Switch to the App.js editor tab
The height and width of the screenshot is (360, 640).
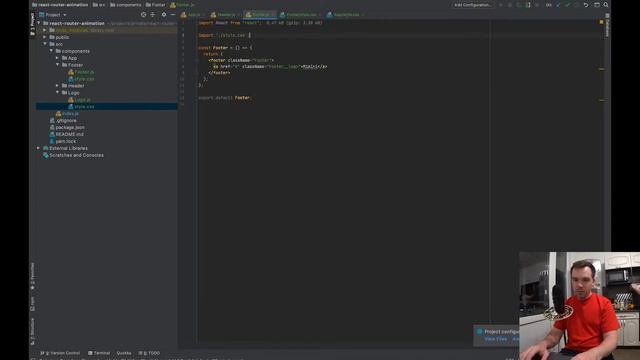[191, 15]
